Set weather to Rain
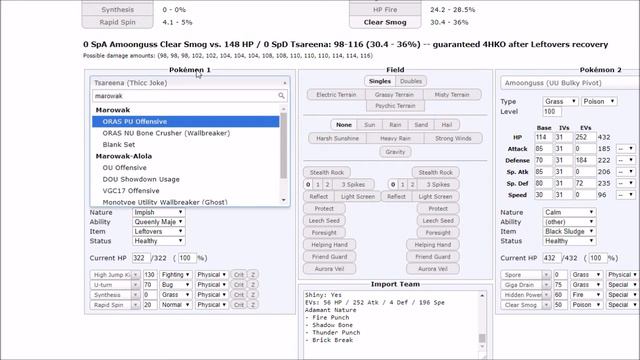This screenshot has height=360, width=640. pyautogui.click(x=395, y=125)
